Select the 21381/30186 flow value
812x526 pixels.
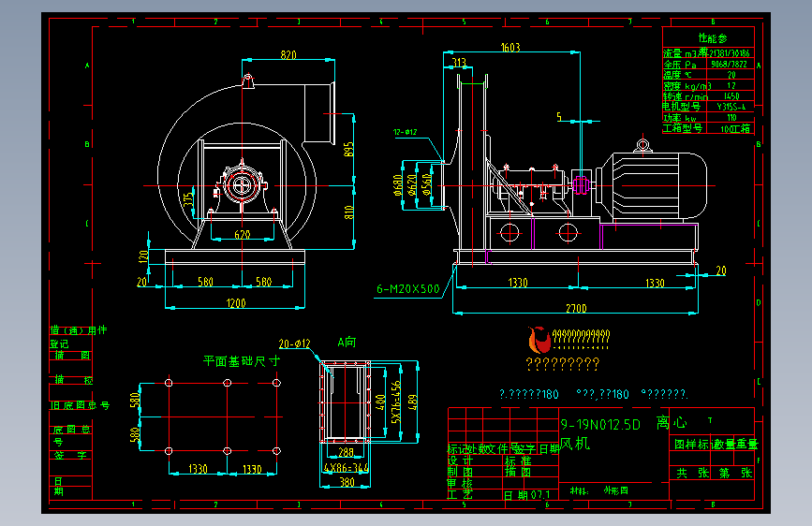click(730, 53)
